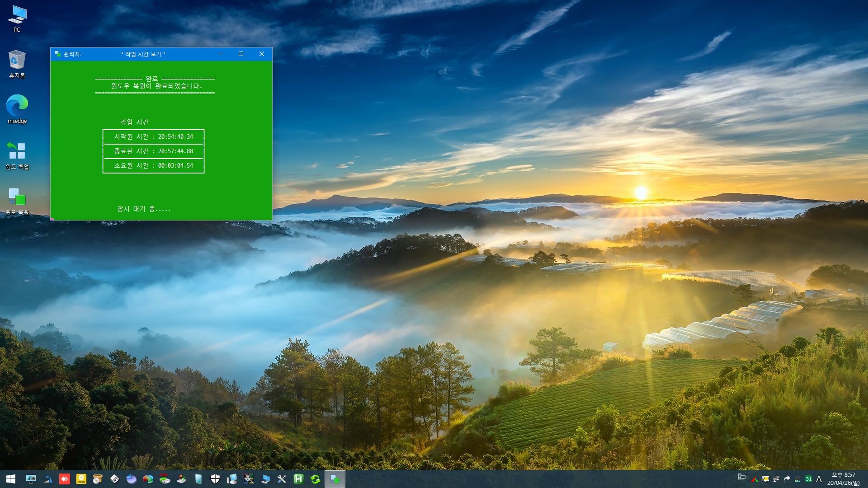The width and height of the screenshot is (868, 488).
Task: Open the Windows Start menu
Action: [11, 479]
